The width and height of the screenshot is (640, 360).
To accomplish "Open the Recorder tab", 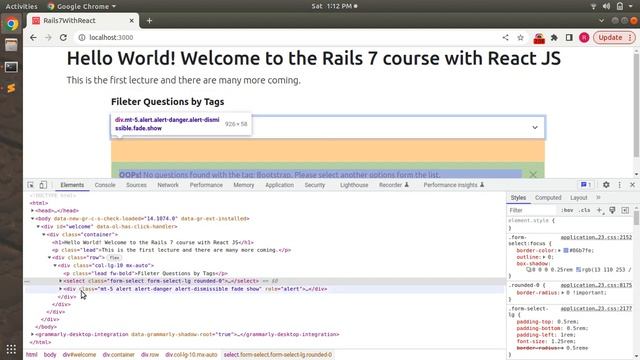I will coord(393,185).
